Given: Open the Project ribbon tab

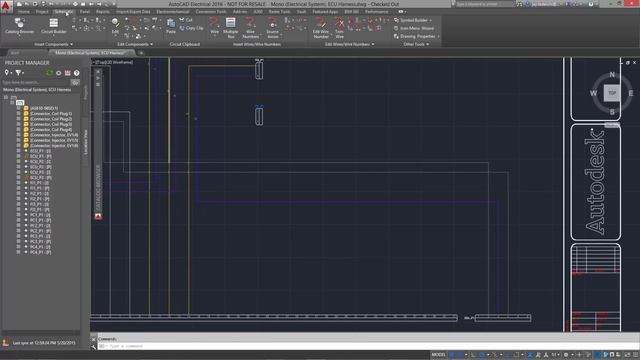Looking at the screenshot, I should (x=42, y=12).
